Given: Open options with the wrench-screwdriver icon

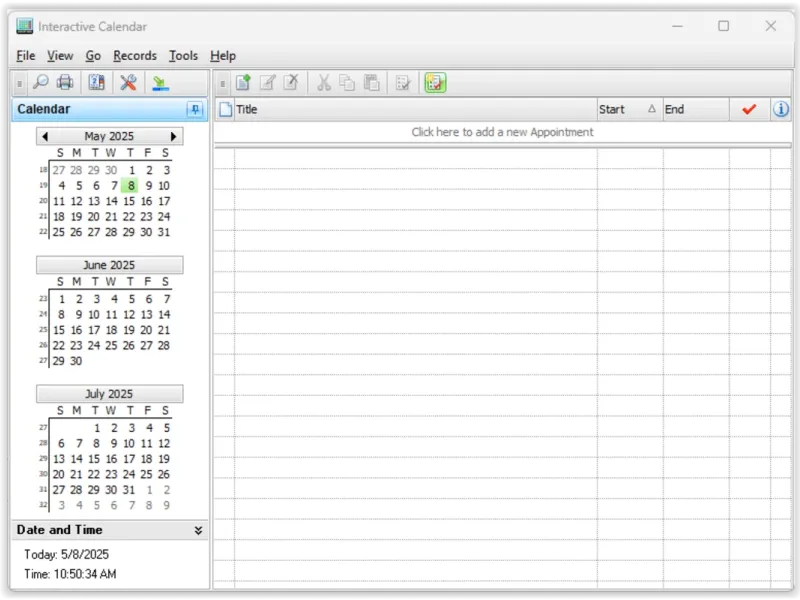Looking at the screenshot, I should (128, 82).
